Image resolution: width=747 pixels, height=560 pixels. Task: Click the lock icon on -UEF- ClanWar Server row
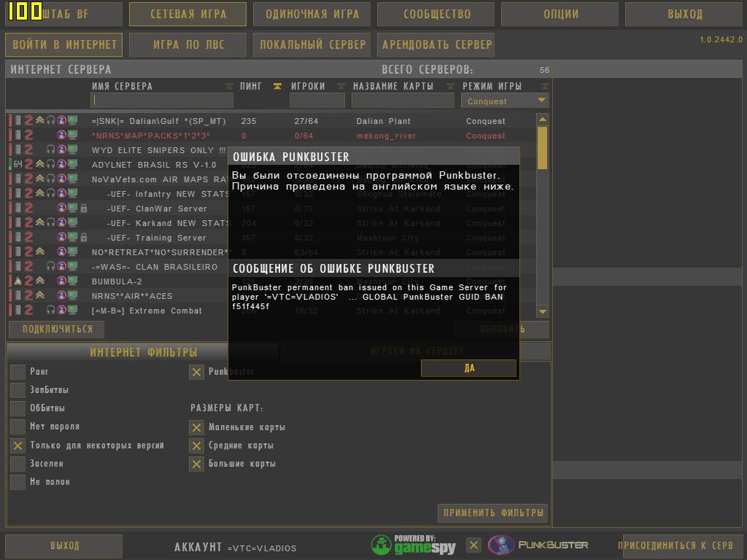84,208
